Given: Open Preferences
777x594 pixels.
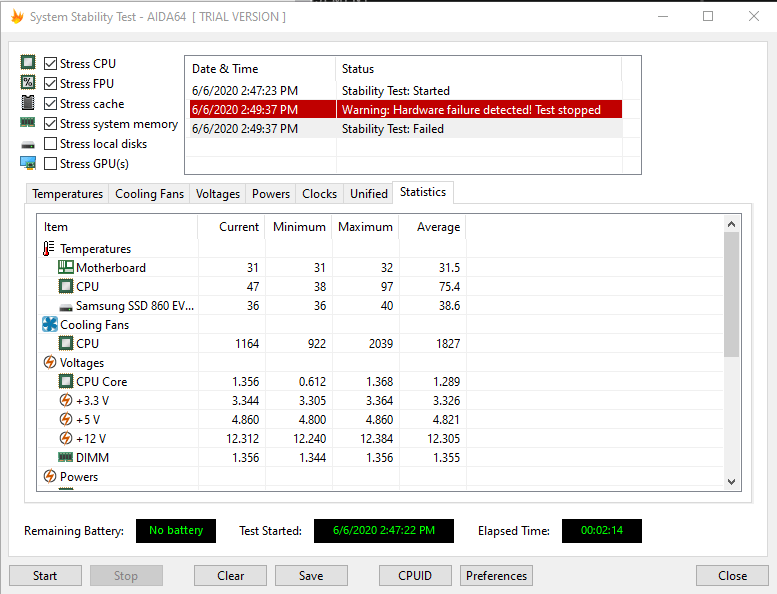Looking at the screenshot, I should coord(497,576).
